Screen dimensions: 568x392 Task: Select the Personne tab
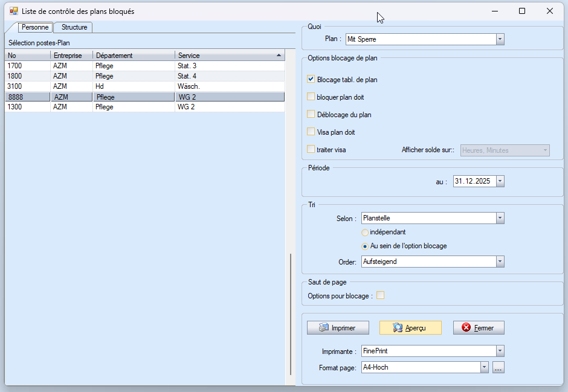tap(35, 27)
